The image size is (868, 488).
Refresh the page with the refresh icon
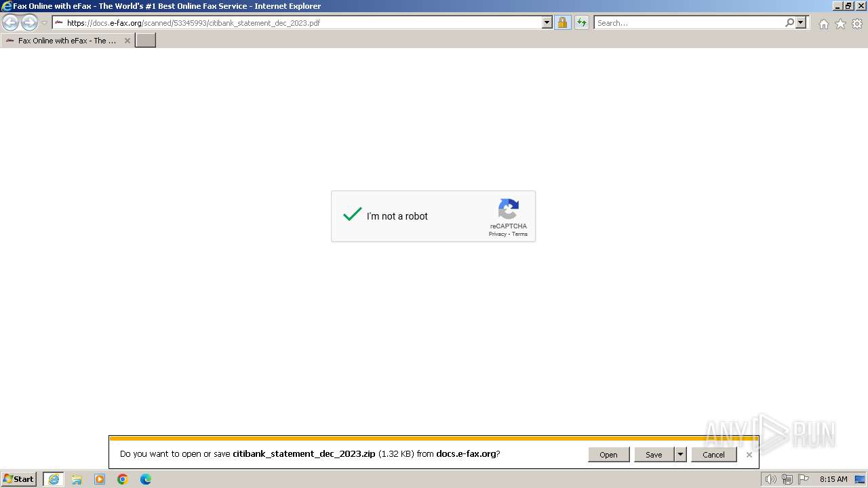(582, 22)
